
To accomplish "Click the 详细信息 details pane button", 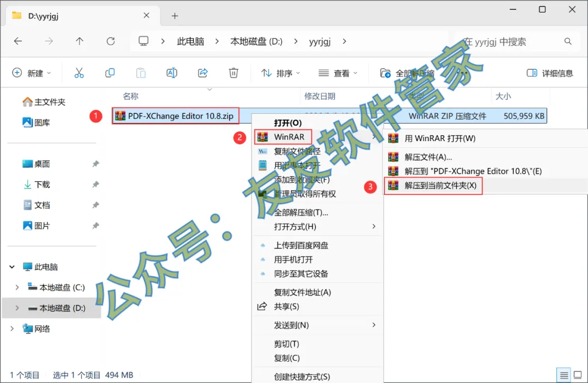I will pyautogui.click(x=550, y=73).
